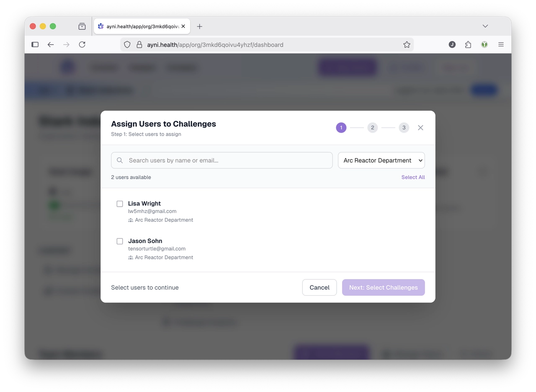536x392 pixels.
Task: Click the magnifying glass search icon
Action: tap(120, 160)
